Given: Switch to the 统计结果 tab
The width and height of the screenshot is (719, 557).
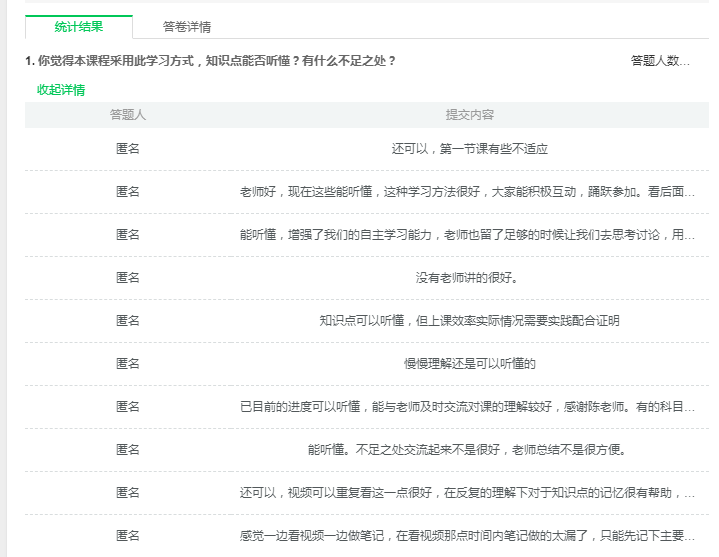Looking at the screenshot, I should point(78,27).
